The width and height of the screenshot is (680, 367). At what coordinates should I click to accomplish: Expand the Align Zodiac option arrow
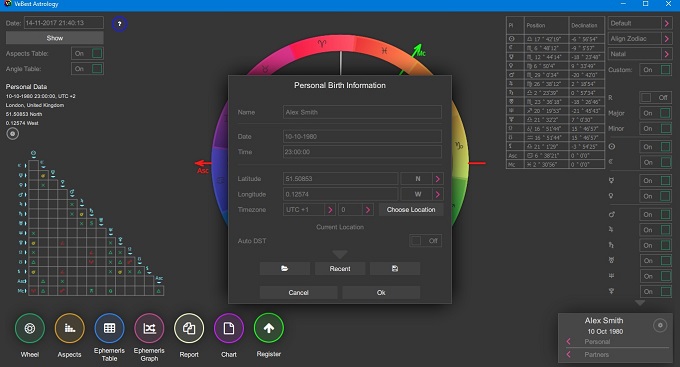(x=667, y=39)
